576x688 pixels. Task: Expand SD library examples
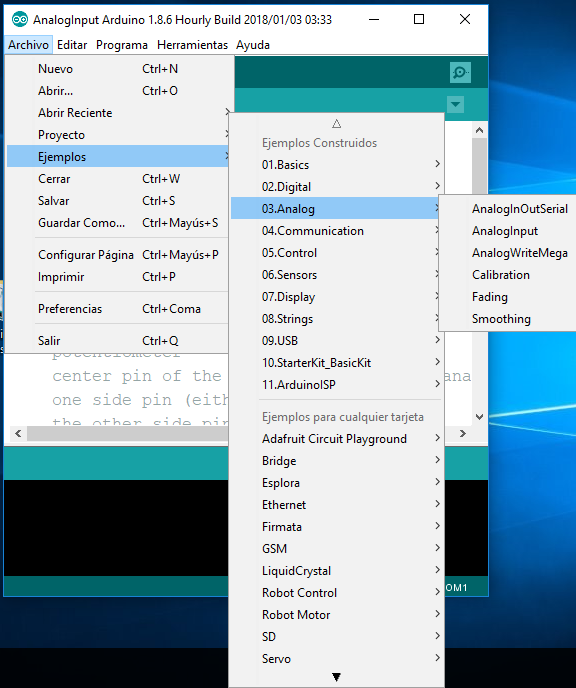coord(336,637)
